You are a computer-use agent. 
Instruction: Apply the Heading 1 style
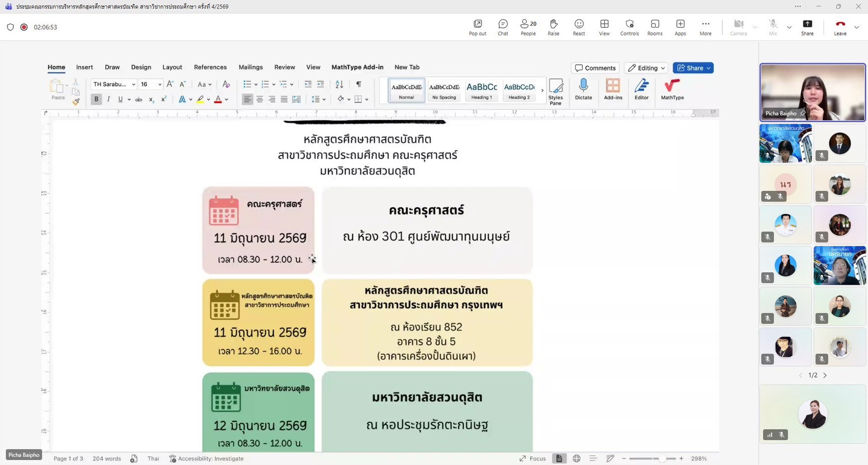481,90
